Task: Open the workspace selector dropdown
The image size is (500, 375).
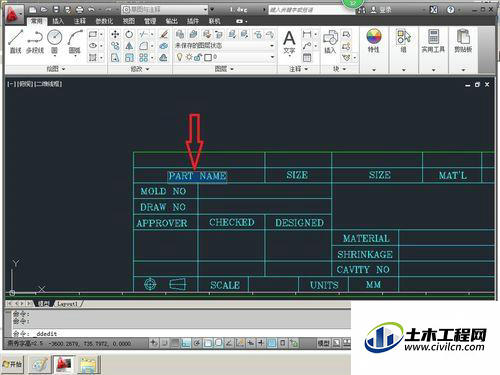Action: (x=164, y=10)
